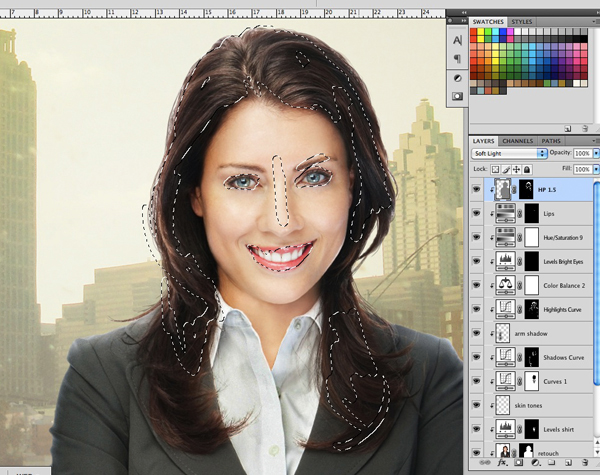The width and height of the screenshot is (600, 475).
Task: Open the Soft Light blend mode dropdown
Action: point(509,154)
